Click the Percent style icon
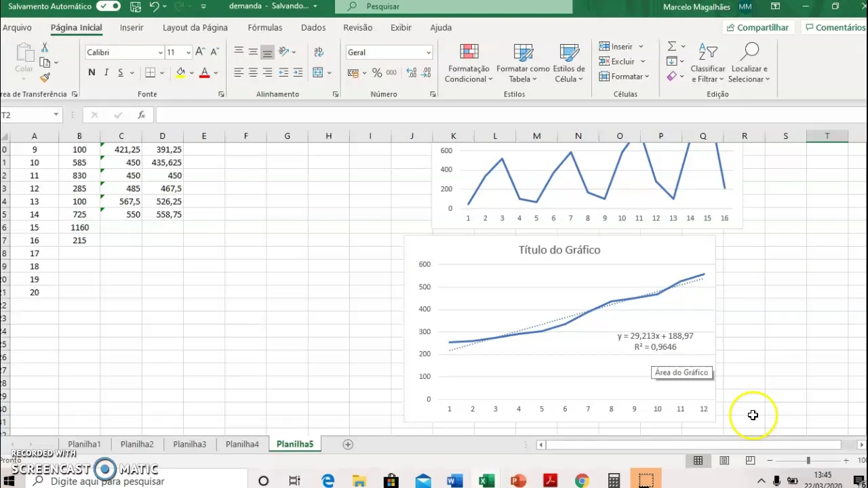Screen dimensions: 868x488 [x=377, y=73]
